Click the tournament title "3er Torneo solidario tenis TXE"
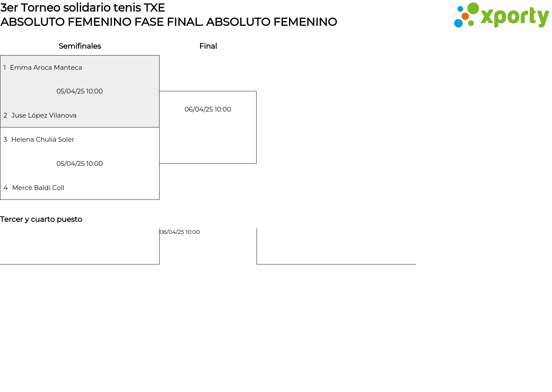Image resolution: width=552 pixels, height=392 pixels. 83,8
